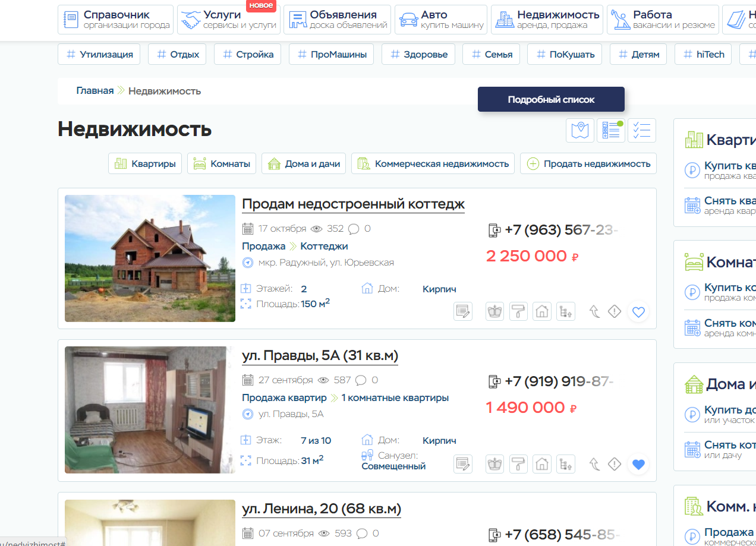Click crown icon on the cottage listing

494,311
